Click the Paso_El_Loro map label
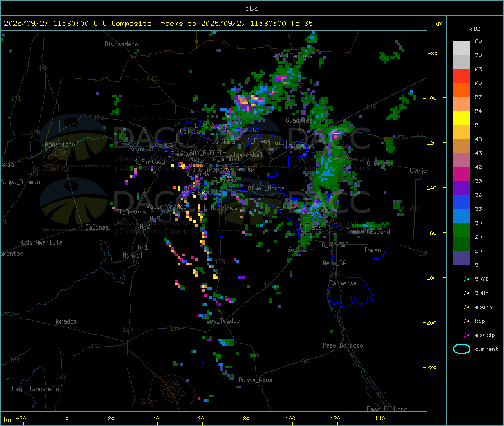The image size is (504, 426). (388, 409)
